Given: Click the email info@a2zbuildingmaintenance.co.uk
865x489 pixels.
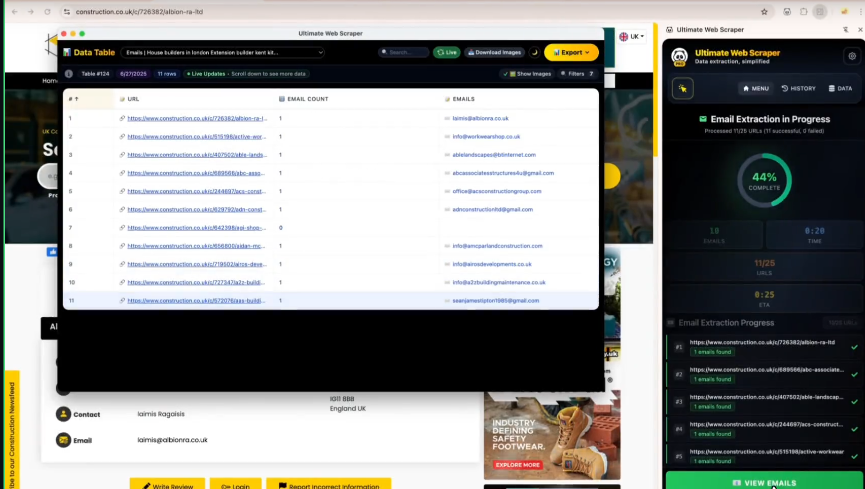Looking at the screenshot, I should [499, 282].
